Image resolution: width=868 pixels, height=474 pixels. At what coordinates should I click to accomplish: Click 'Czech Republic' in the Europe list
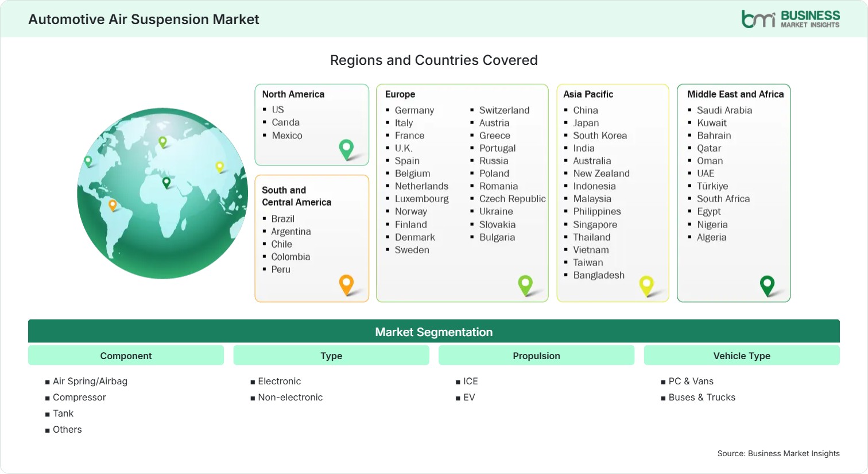pyautogui.click(x=513, y=199)
